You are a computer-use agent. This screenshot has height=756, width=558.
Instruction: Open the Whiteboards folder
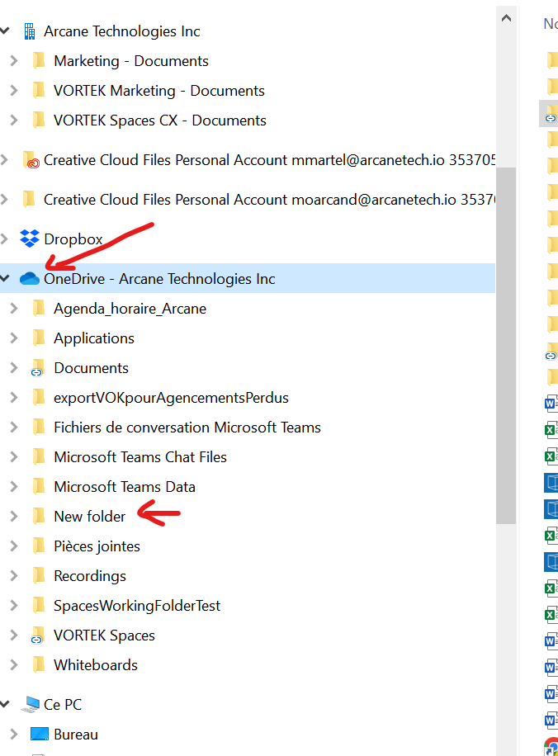pyautogui.click(x=95, y=665)
